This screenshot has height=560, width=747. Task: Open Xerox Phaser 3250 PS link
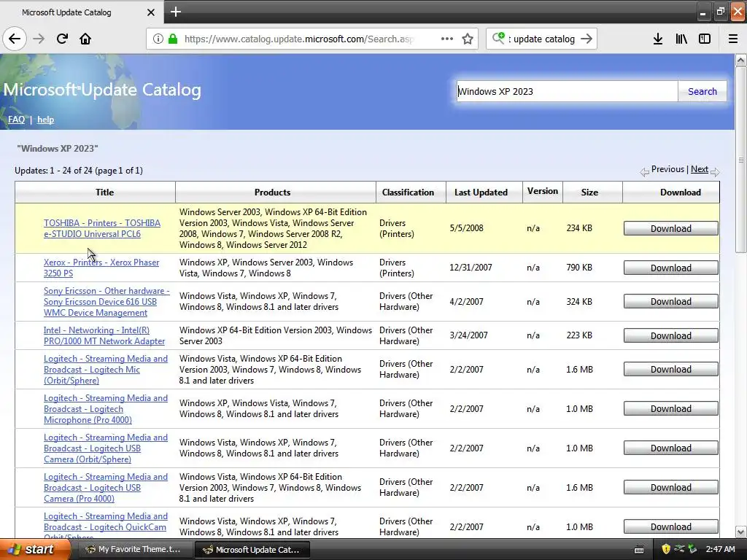click(101, 268)
